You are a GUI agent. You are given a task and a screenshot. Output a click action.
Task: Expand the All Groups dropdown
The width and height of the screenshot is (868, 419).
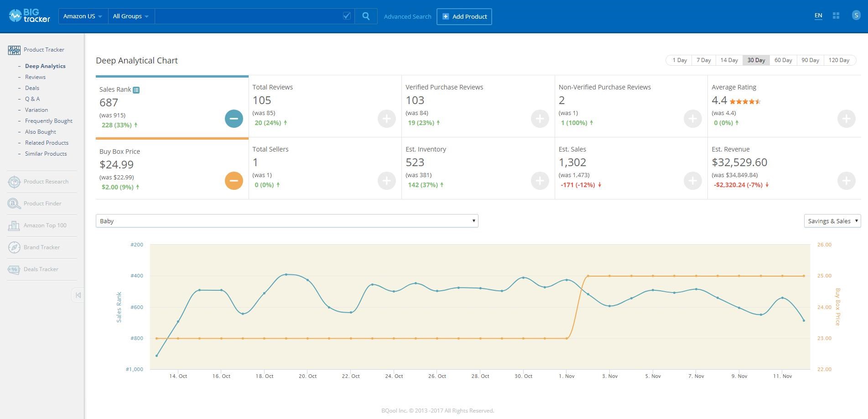coord(131,16)
